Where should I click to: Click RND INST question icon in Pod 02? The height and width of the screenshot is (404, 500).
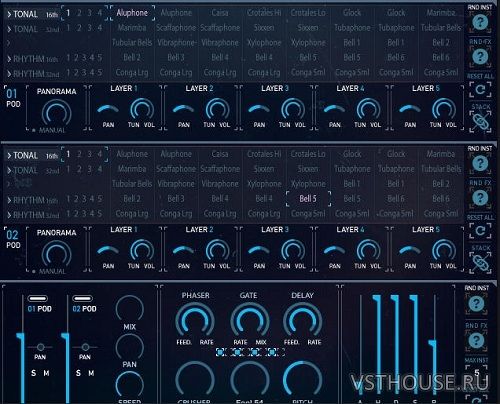[480, 163]
